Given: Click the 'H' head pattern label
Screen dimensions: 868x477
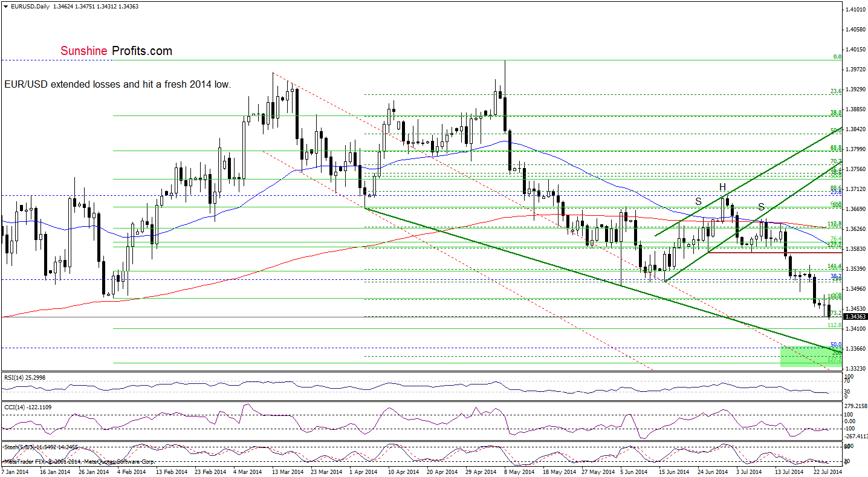Looking at the screenshot, I should click(722, 187).
